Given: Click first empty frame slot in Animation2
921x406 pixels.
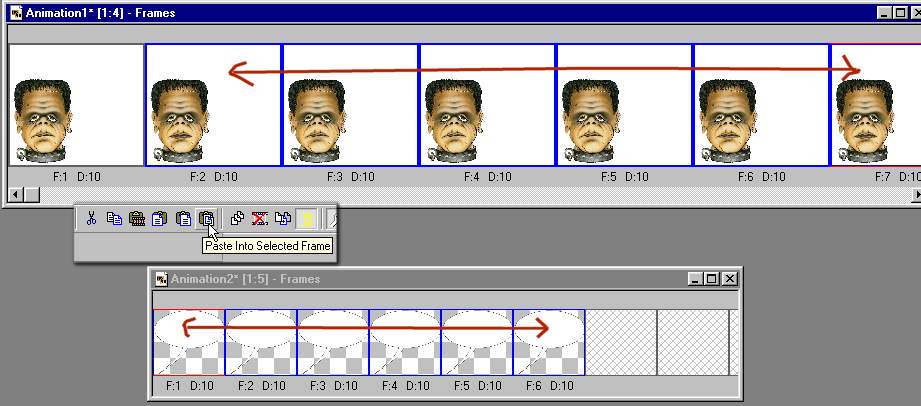Looking at the screenshot, I should tap(620, 341).
